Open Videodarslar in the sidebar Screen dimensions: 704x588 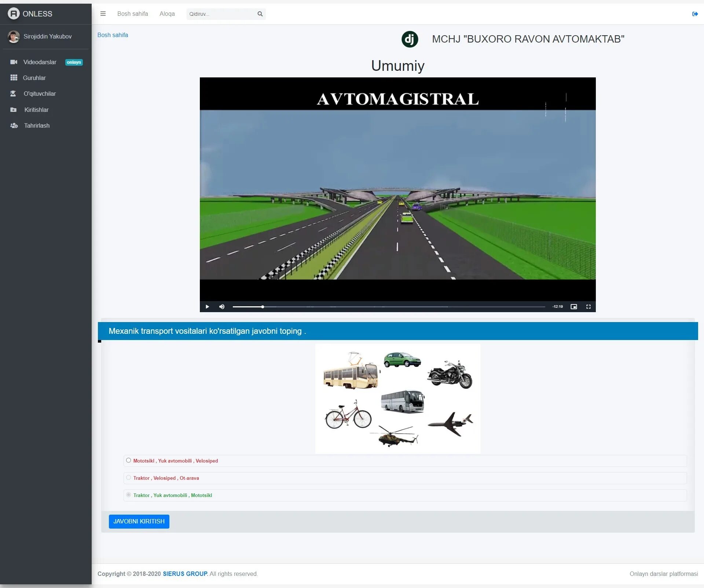click(40, 62)
